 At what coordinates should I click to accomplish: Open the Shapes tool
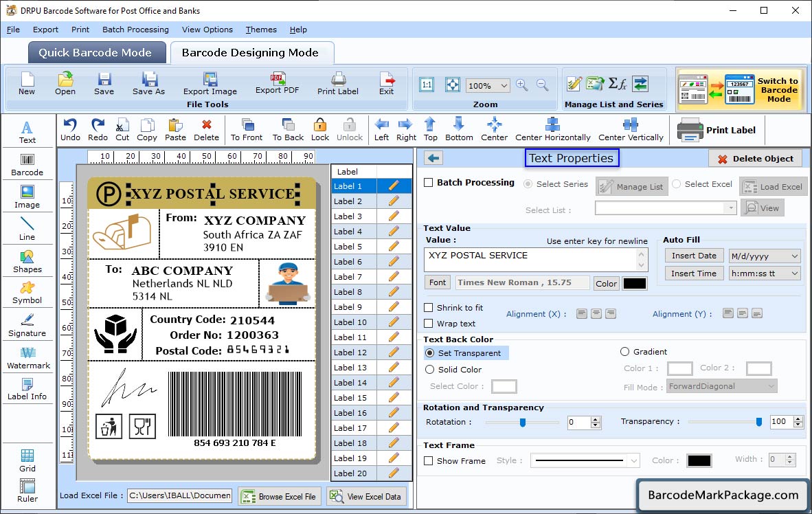coord(27,262)
